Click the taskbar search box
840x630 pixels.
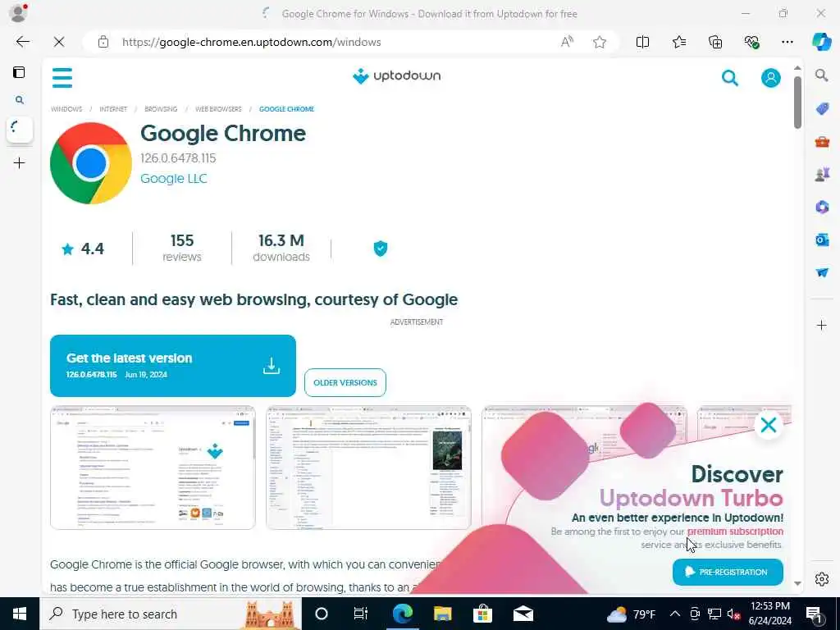coord(171,614)
